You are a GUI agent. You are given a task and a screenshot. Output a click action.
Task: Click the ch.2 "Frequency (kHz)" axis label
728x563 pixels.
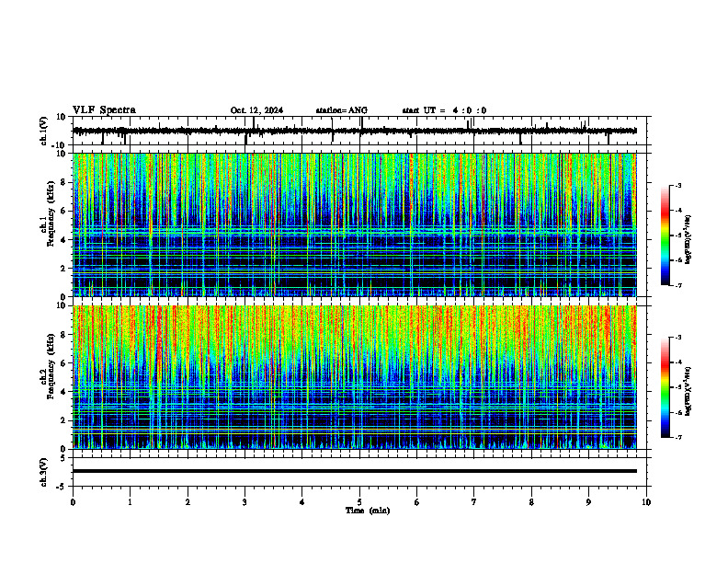pyautogui.click(x=51, y=366)
